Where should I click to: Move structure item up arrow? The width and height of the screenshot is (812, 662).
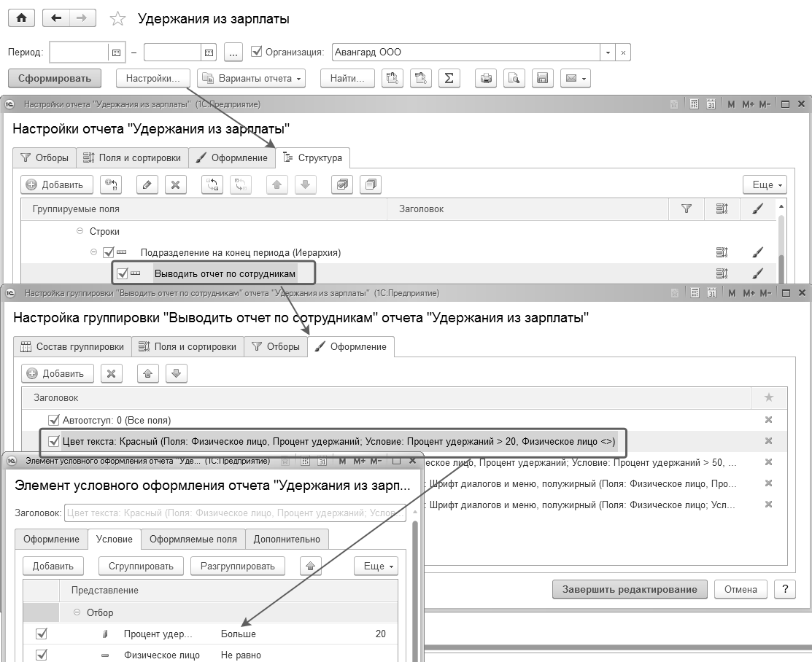click(277, 184)
